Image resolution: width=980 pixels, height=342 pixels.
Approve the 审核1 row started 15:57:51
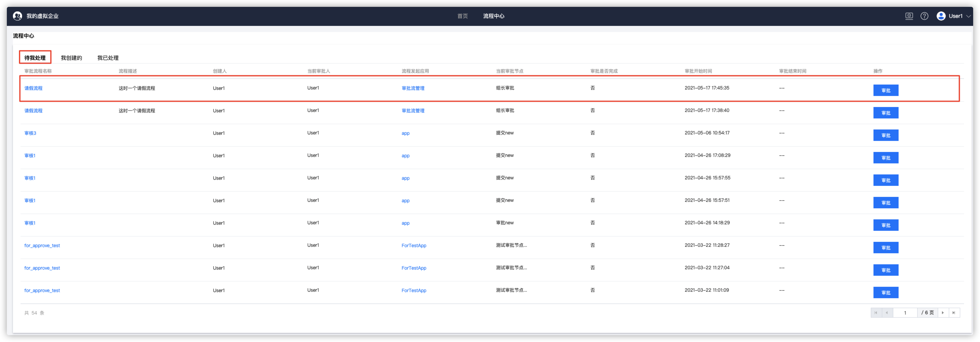[886, 203]
